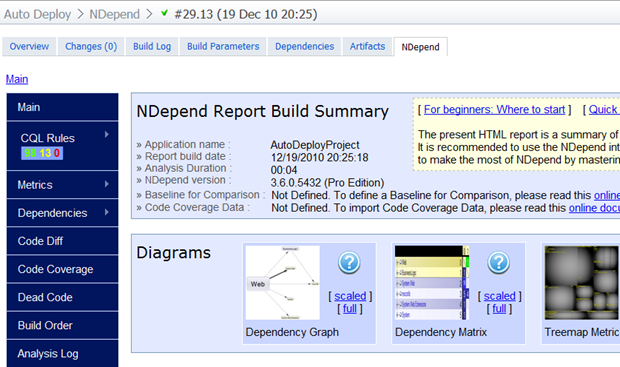Click the CQL Rules 98 13 0 counter badge

pyautogui.click(x=42, y=153)
